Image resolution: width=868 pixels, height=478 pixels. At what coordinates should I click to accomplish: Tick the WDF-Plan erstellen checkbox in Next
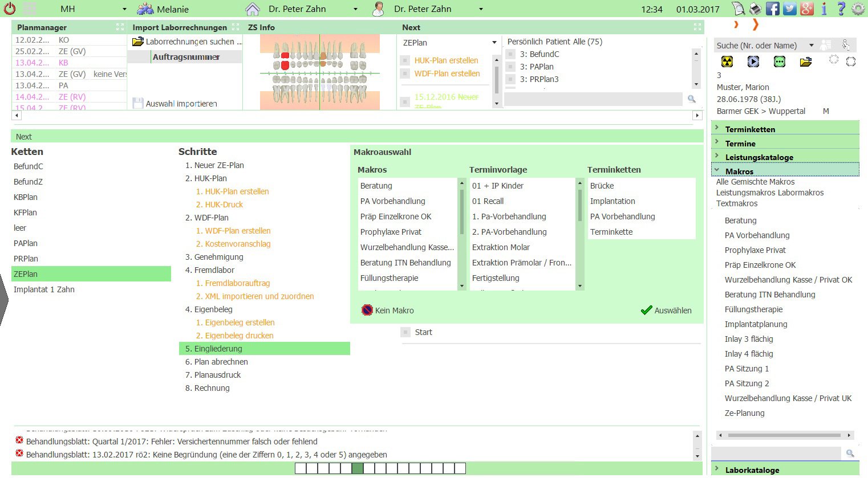coord(405,73)
